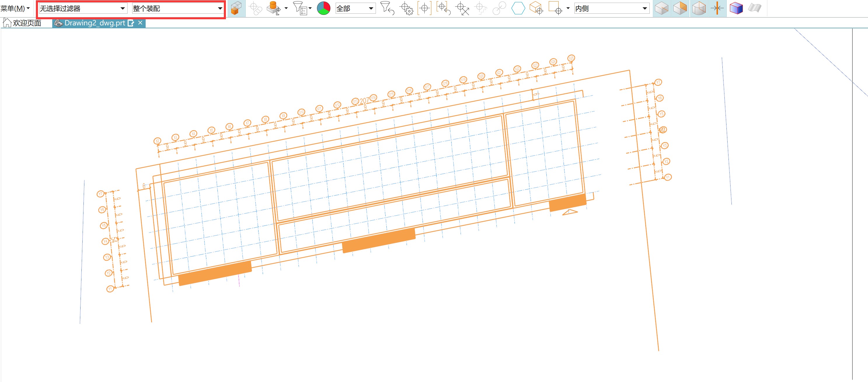The image size is (868, 382).
Task: Click the greyed crosshair with staircase icon
Action: coord(481,8)
